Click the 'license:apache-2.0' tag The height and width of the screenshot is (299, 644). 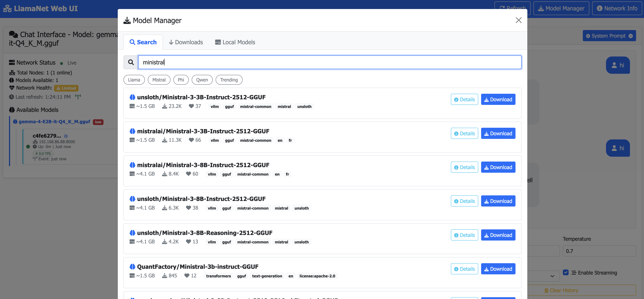317,276
